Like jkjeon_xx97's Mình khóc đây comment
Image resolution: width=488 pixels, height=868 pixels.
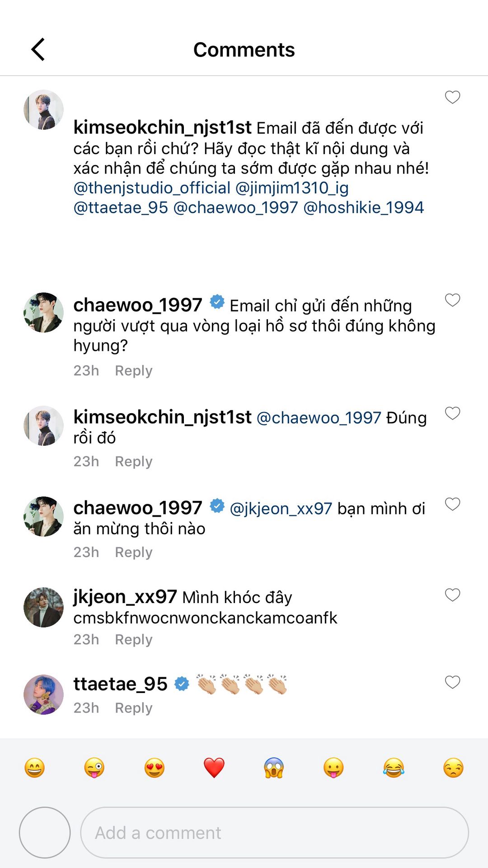click(452, 595)
